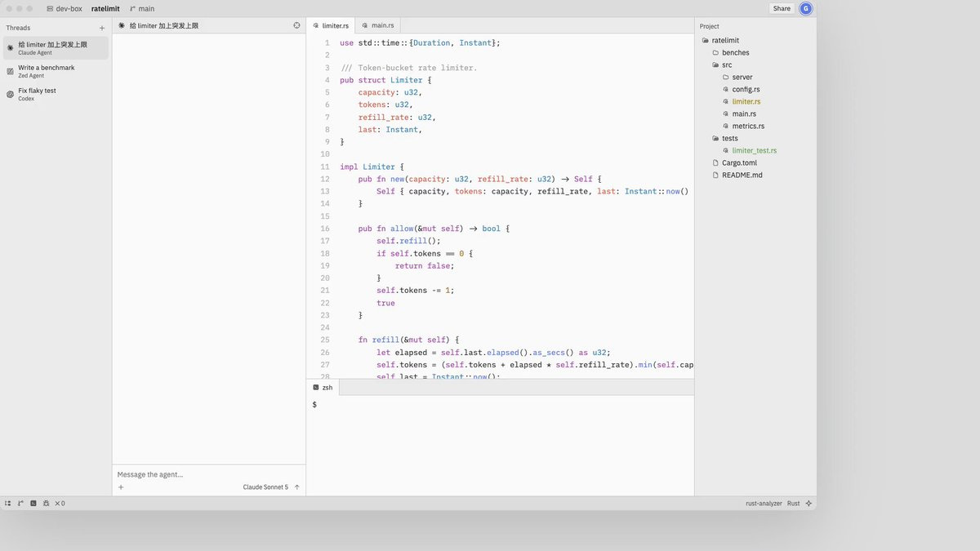Screen dimensions: 980x551
Task: Add context with the plus icon below the message box
Action: click(x=121, y=487)
